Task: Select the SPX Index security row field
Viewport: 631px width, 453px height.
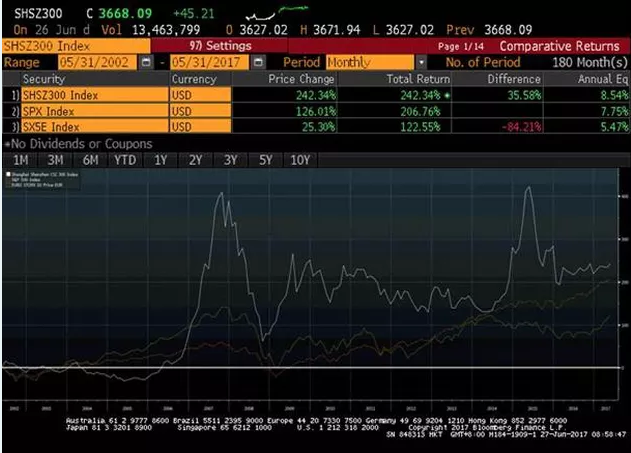Action: [x=95, y=111]
